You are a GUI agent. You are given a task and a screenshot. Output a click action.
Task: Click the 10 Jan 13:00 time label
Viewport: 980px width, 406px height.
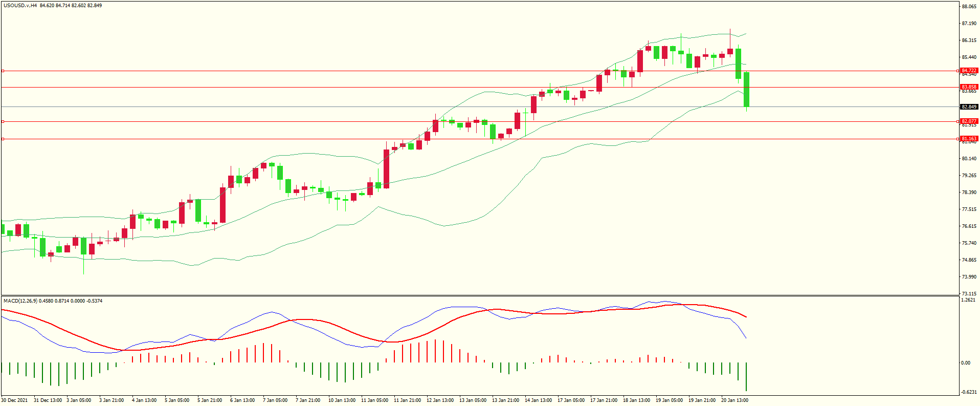coord(342,400)
